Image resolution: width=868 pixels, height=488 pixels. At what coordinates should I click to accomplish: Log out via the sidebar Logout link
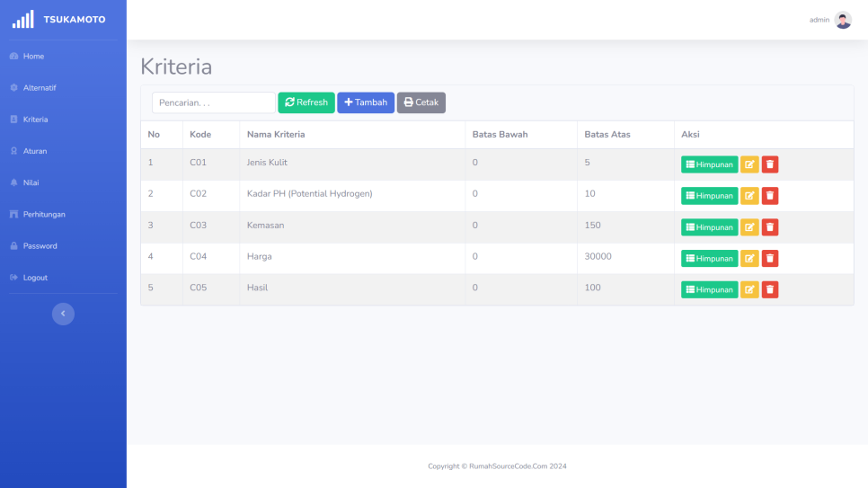click(x=34, y=278)
